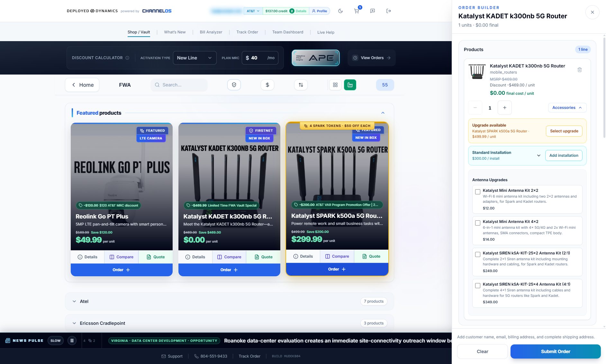Check Katalyst Mini Antenna Kit 2×2
The height and width of the screenshot is (364, 606).
point(478,192)
